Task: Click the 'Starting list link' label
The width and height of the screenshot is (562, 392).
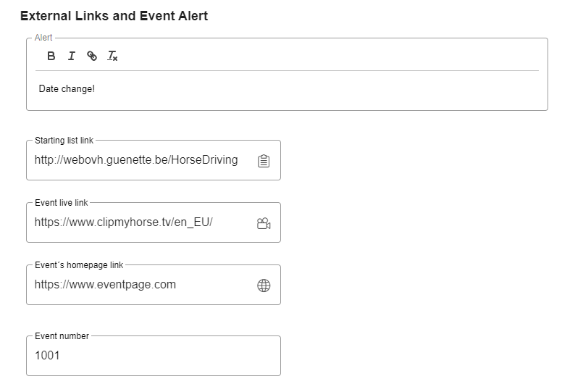Action: pyautogui.click(x=64, y=140)
